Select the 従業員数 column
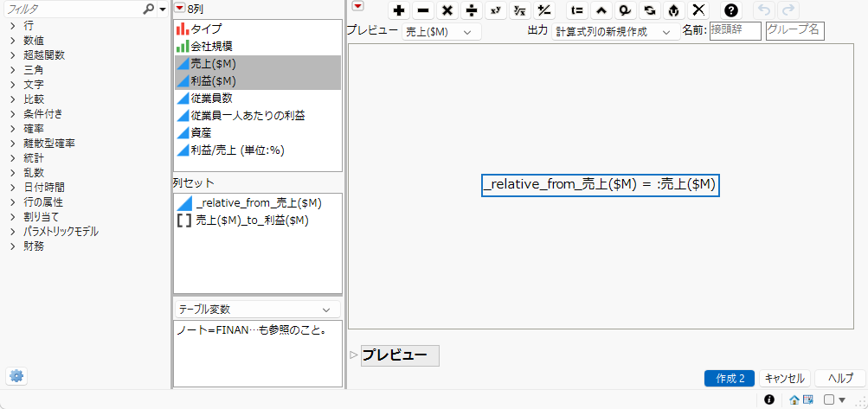868x409 pixels. point(258,99)
